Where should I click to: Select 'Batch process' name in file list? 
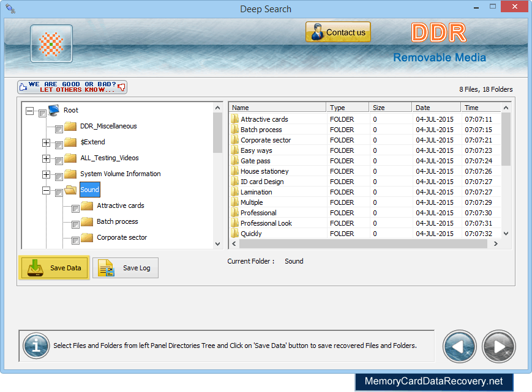coord(261,130)
